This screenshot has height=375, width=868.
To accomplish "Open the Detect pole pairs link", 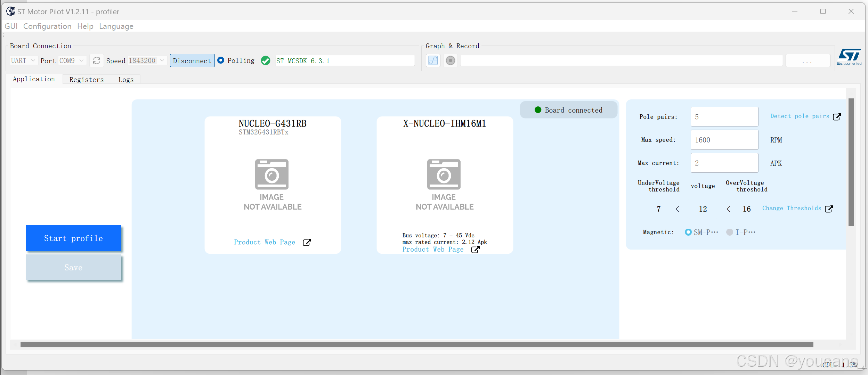I will (x=800, y=116).
